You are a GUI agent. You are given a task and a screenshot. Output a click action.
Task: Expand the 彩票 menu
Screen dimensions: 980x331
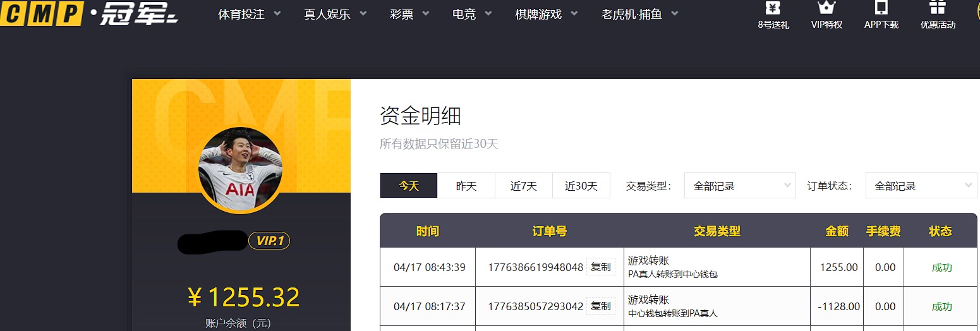pos(409,14)
